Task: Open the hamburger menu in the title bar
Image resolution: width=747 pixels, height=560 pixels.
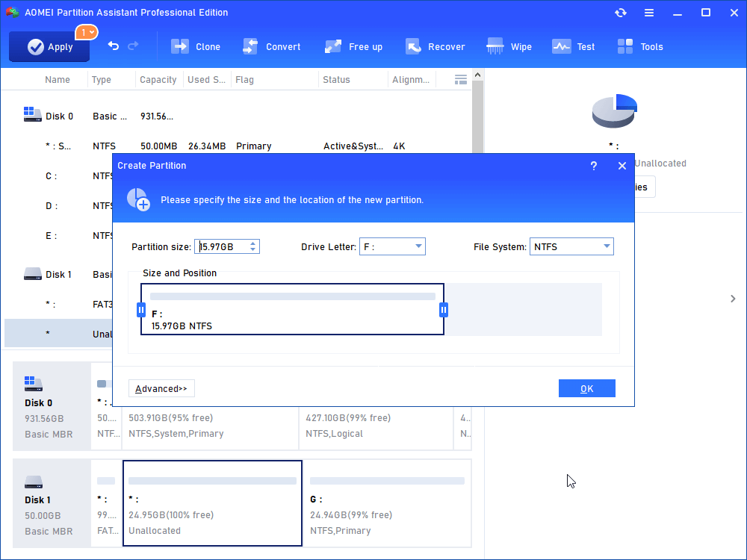Action: click(x=649, y=13)
